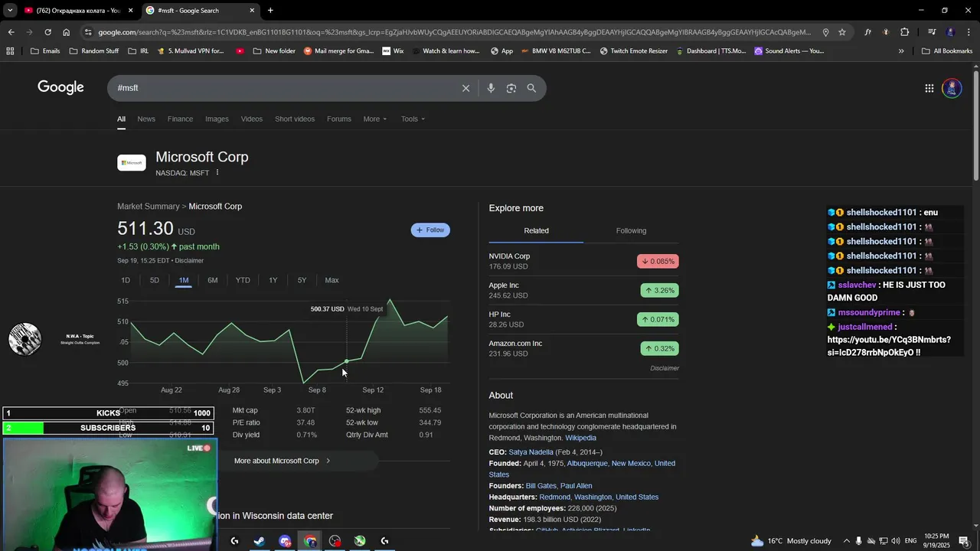Switch the chart to the YTD range
The width and height of the screenshot is (980, 551).
[243, 280]
